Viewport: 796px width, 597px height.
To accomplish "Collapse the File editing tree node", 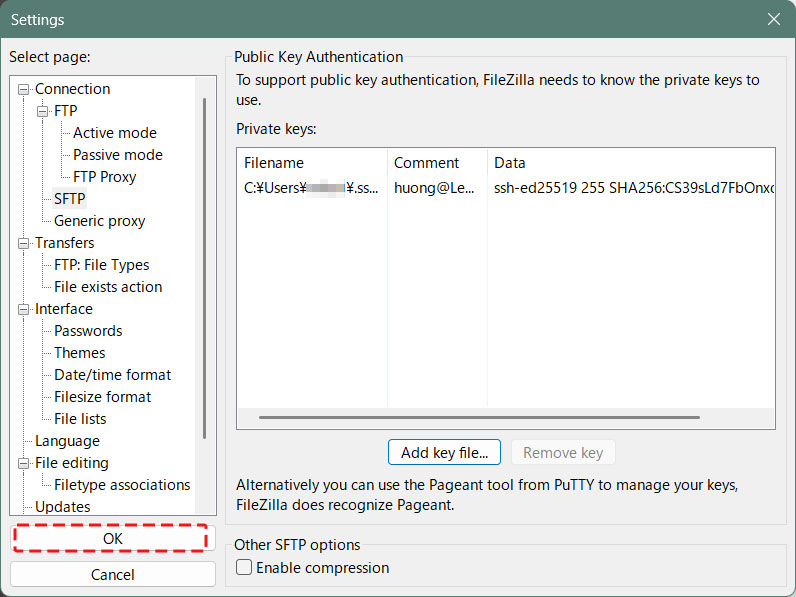I will click(x=25, y=463).
